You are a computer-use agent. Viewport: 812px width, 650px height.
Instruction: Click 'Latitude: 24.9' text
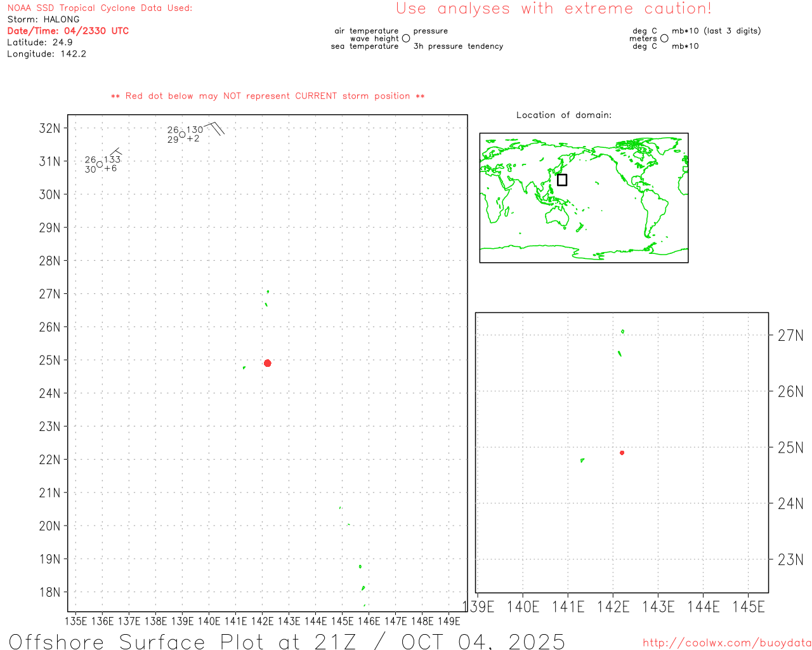click(x=40, y=43)
